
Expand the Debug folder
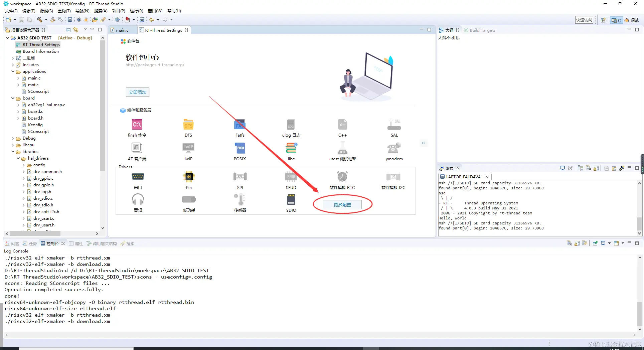coord(13,138)
